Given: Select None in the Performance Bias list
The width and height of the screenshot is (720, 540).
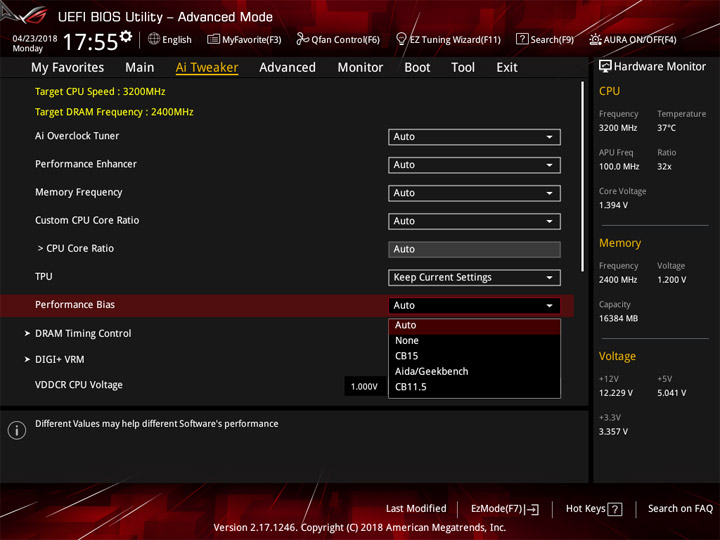Looking at the screenshot, I should click(x=474, y=341).
